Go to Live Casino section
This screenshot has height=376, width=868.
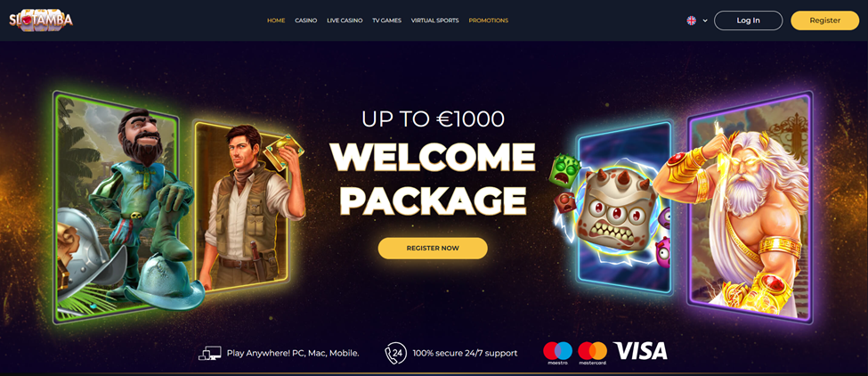click(x=345, y=20)
